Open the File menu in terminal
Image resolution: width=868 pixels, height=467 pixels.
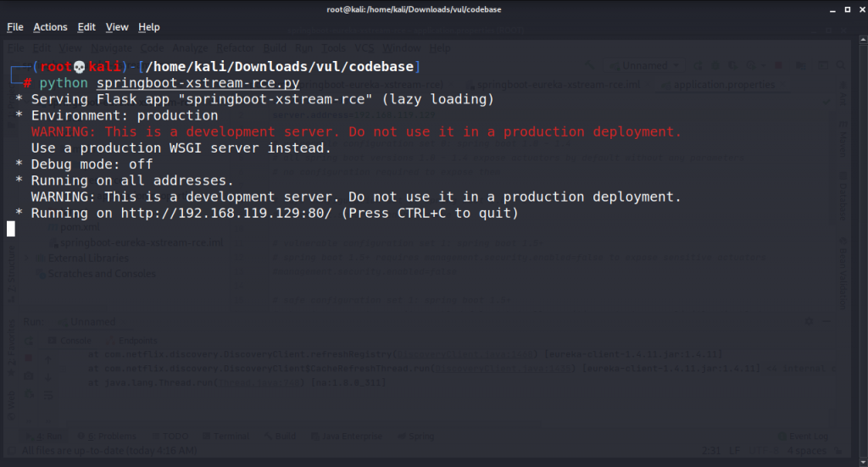click(14, 27)
